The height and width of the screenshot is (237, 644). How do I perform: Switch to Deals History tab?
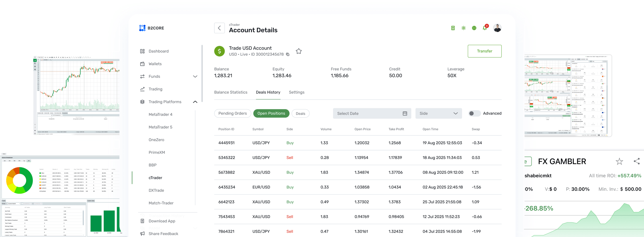(268, 92)
